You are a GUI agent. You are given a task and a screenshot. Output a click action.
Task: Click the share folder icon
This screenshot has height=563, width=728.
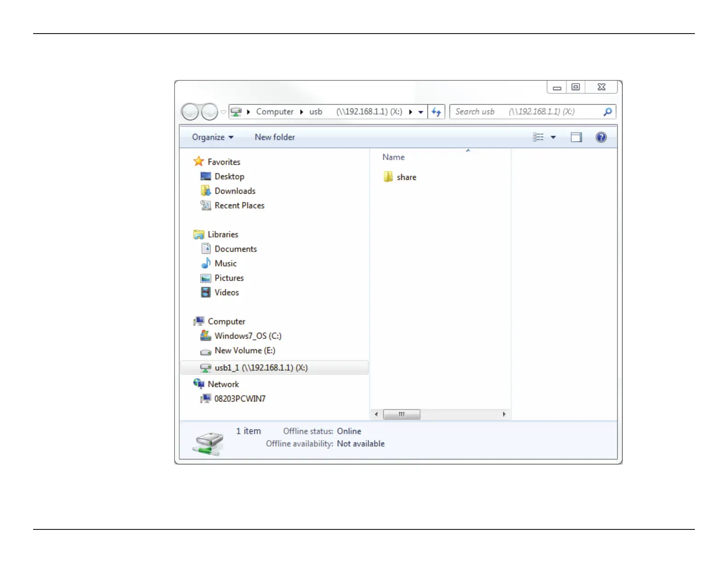[x=388, y=177]
